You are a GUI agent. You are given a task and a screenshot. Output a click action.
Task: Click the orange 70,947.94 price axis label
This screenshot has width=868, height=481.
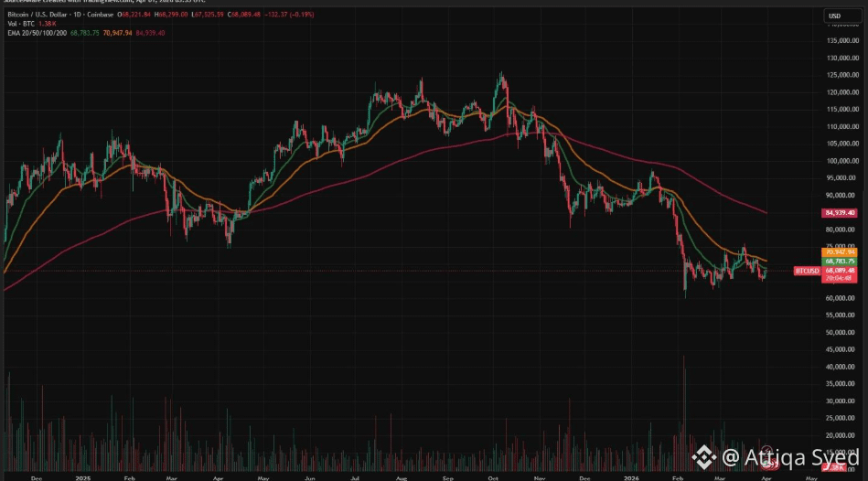(x=840, y=252)
